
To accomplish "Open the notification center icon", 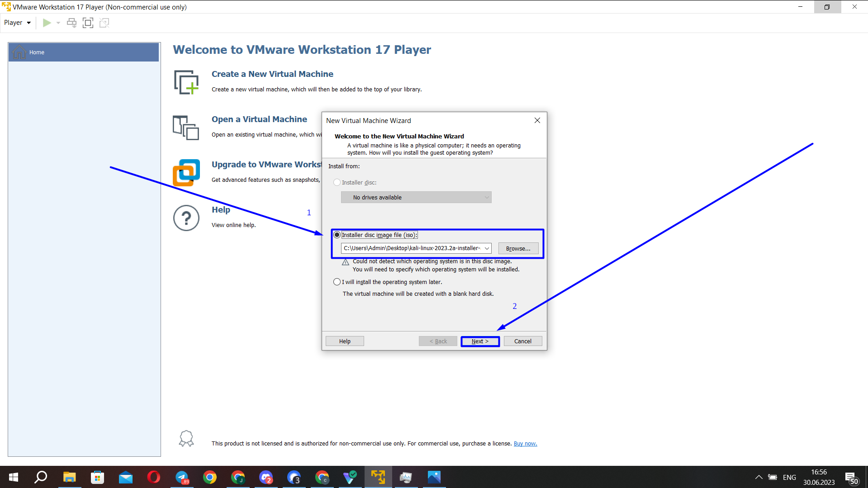I will point(852,478).
